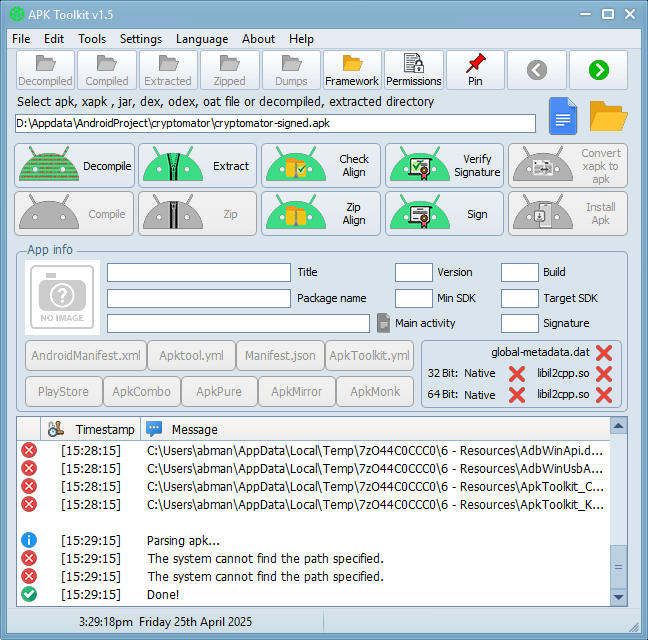Run Verify Signature
The height and width of the screenshot is (640, 648).
444,166
